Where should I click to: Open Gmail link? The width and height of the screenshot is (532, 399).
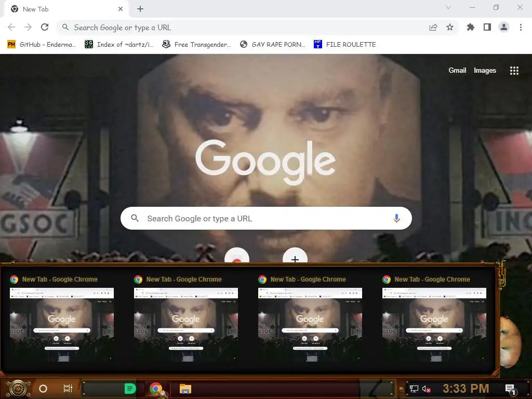(x=457, y=70)
